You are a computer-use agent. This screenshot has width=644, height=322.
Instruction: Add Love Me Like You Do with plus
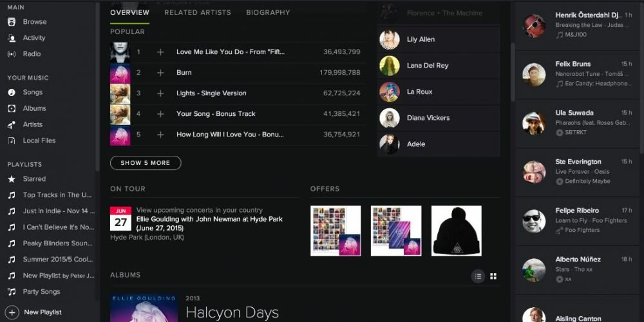pos(160,52)
